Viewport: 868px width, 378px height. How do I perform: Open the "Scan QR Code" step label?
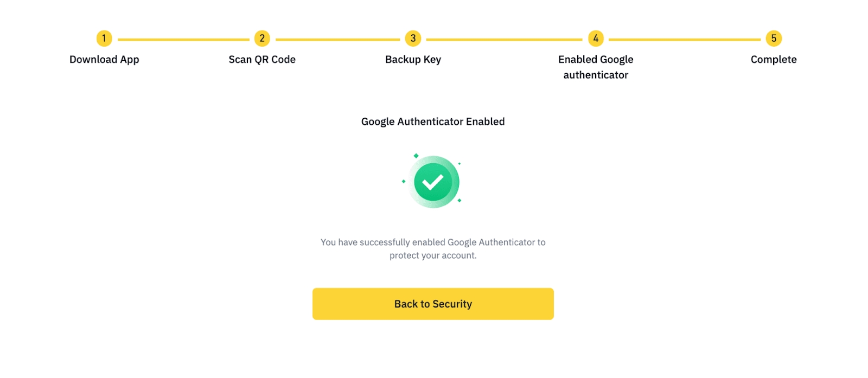[x=262, y=60]
